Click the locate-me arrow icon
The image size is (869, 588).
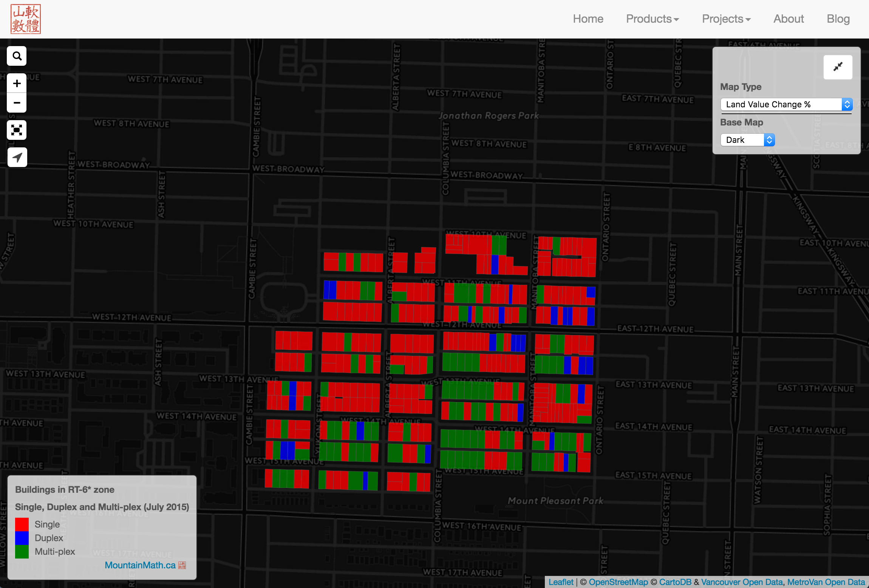point(17,157)
